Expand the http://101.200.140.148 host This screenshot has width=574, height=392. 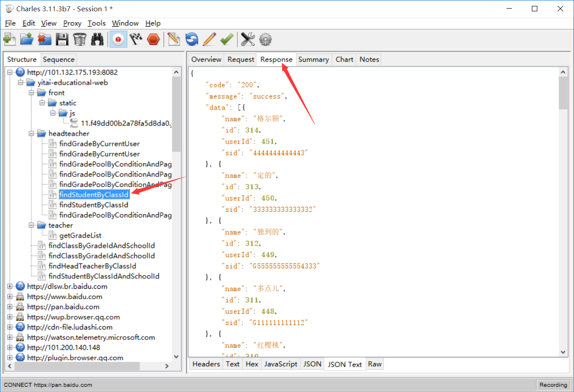[x=10, y=347]
